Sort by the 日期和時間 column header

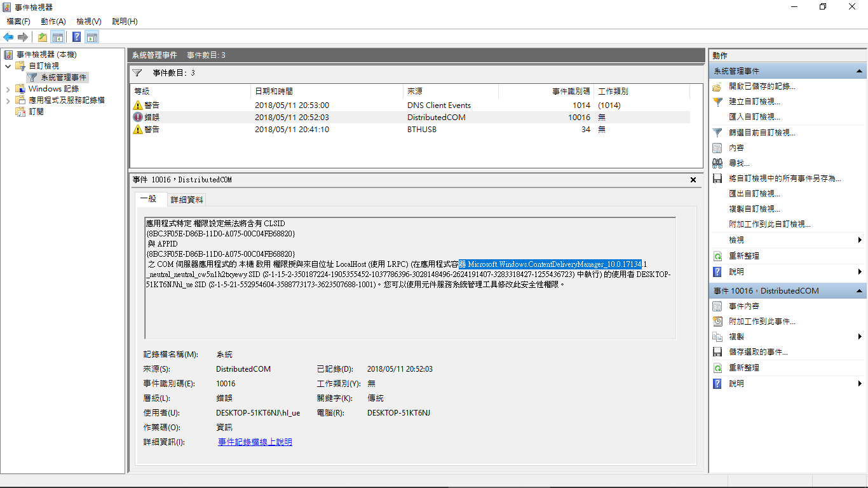tap(327, 91)
